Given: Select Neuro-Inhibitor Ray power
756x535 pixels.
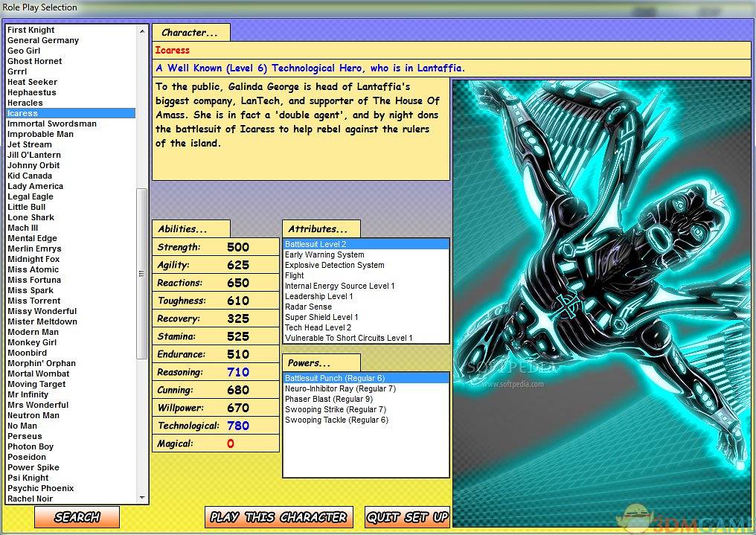Looking at the screenshot, I should (x=340, y=388).
